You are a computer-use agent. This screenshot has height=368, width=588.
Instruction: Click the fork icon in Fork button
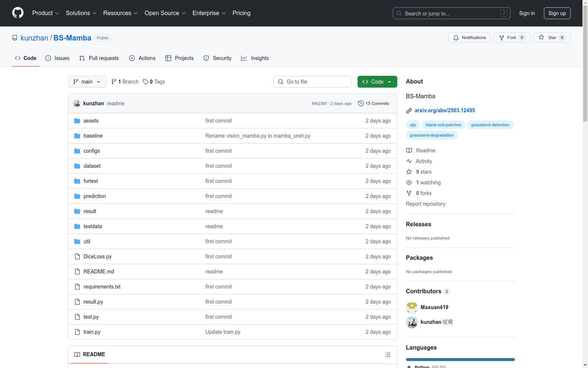coord(502,38)
